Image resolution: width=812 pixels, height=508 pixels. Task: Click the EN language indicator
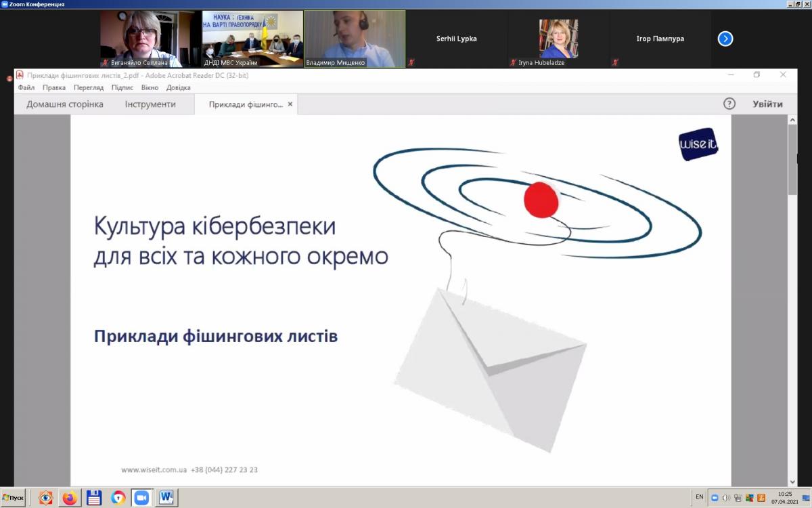699,497
